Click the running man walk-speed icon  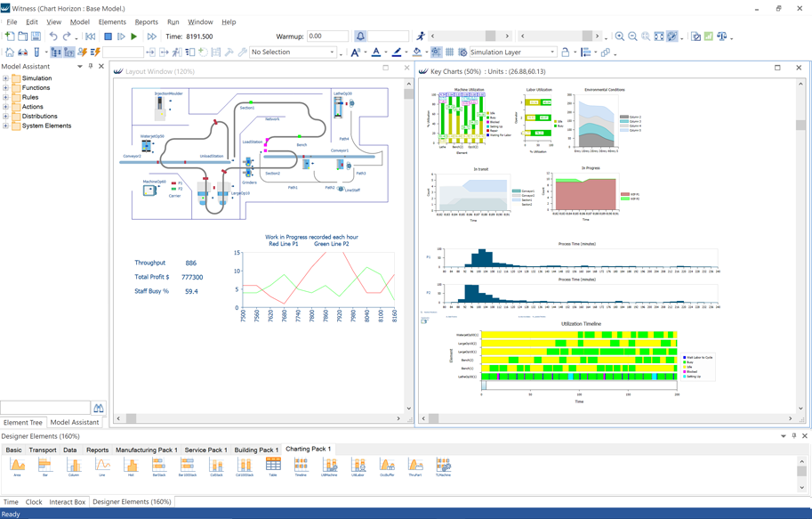pos(421,36)
